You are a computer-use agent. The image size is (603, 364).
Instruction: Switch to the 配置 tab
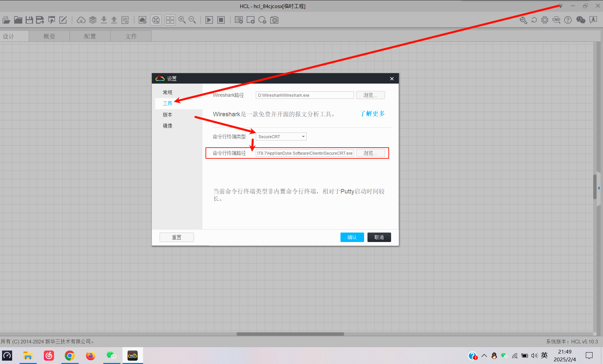(x=90, y=36)
